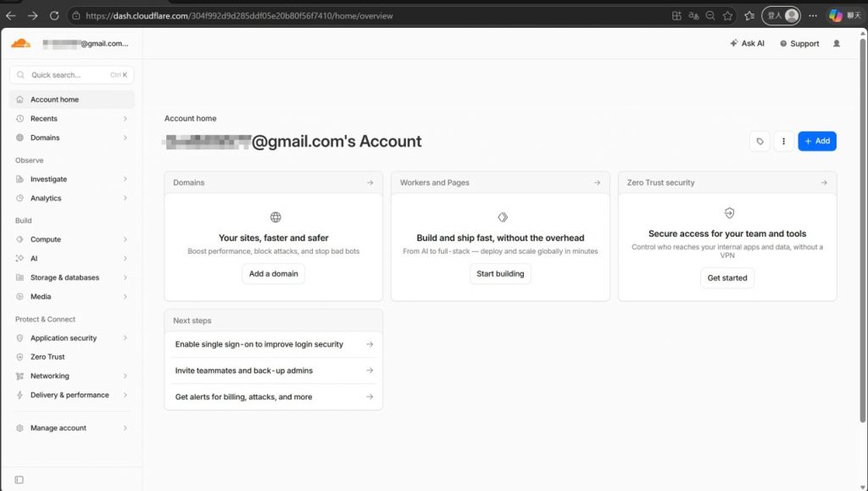The image size is (868, 491).
Task: Open the Zero Trust security card arrow
Action: click(x=824, y=182)
